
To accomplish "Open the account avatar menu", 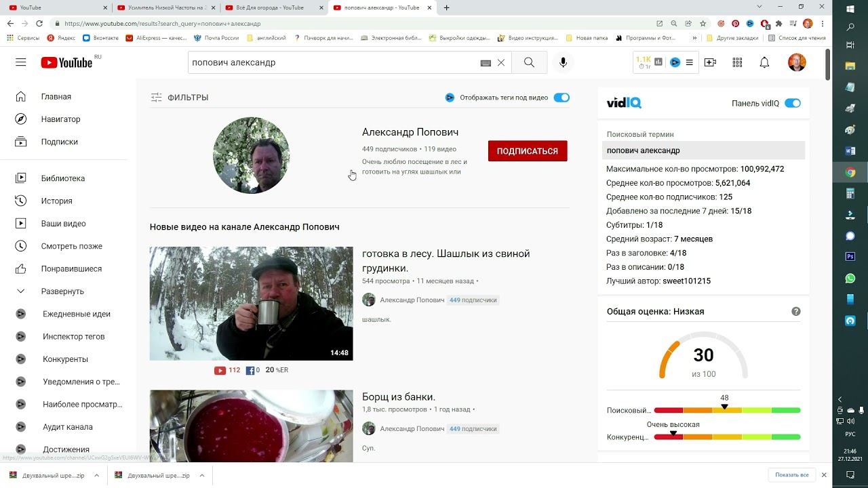I will point(797,62).
